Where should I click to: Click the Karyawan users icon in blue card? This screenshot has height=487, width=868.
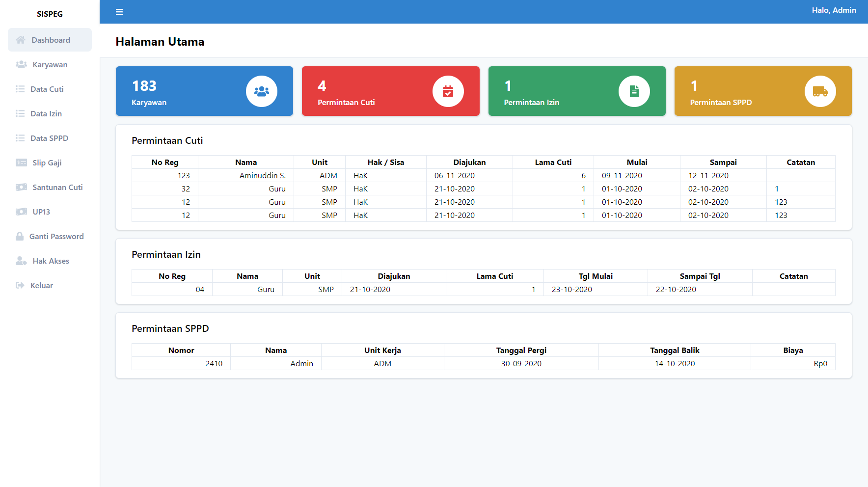click(262, 91)
